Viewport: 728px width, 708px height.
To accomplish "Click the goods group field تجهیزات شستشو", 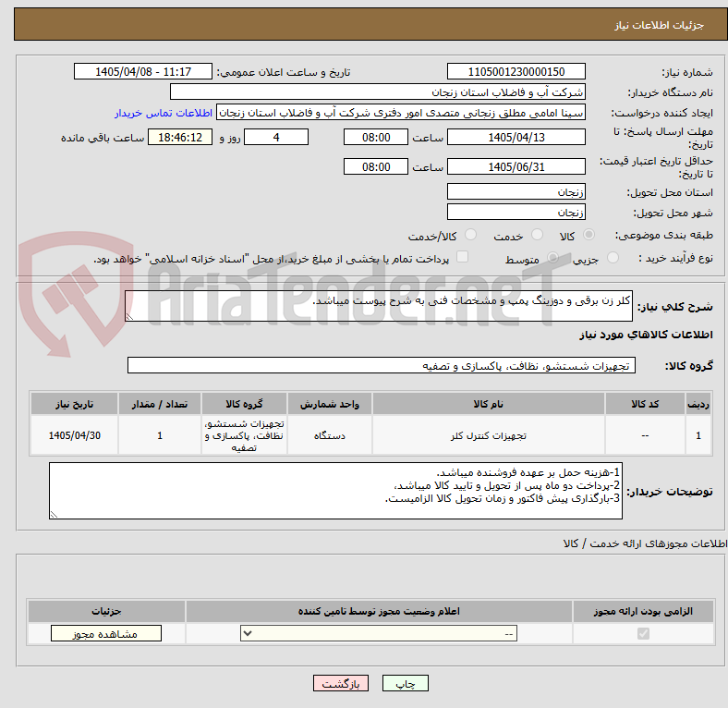I will click(x=382, y=366).
